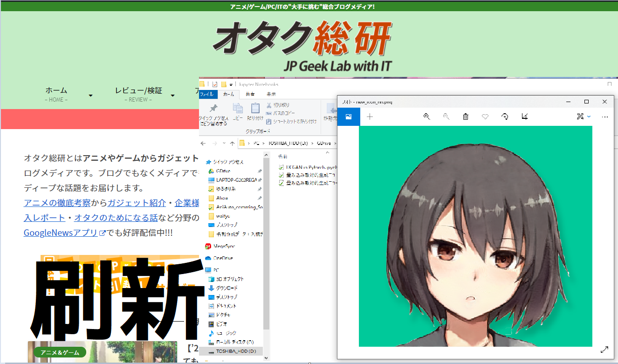Open the crop tool in Photos
The height and width of the screenshot is (364, 618).
point(525,117)
